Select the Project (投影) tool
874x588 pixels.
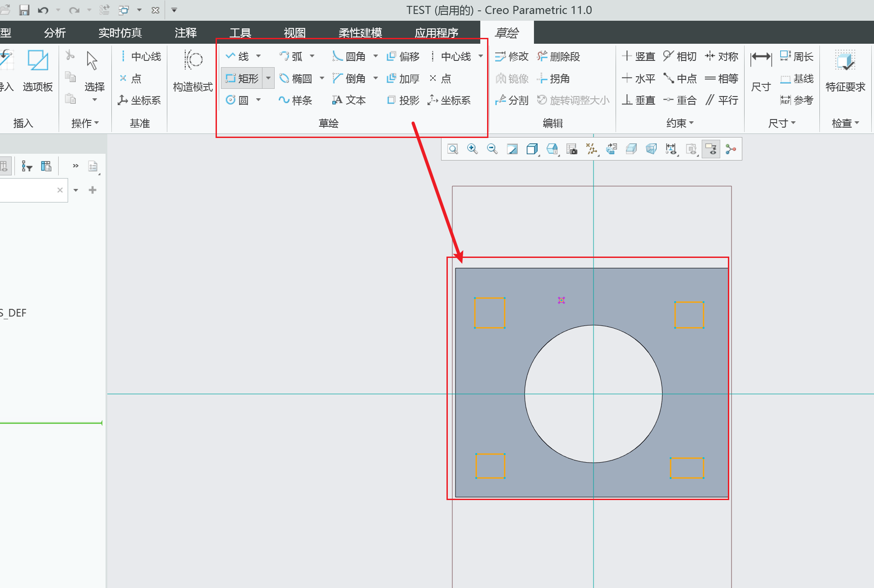(x=403, y=100)
